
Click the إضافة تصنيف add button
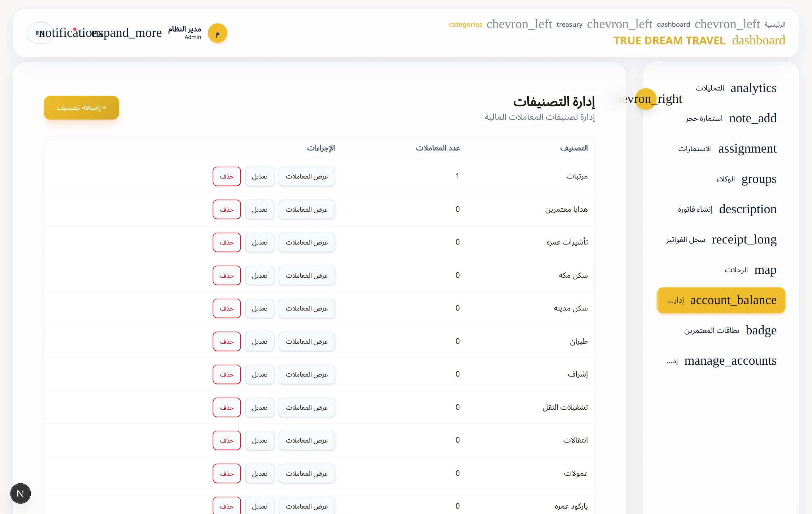(x=81, y=107)
